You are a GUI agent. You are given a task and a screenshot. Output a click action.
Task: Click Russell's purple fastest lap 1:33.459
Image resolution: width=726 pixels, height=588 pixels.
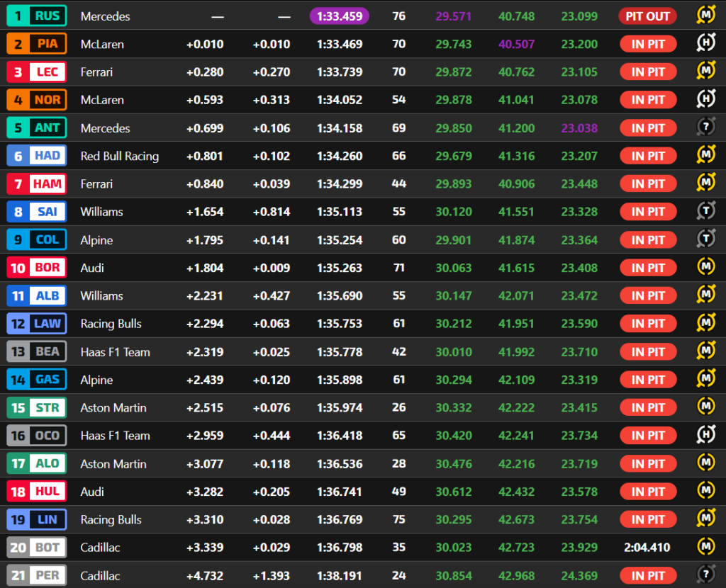(x=340, y=16)
